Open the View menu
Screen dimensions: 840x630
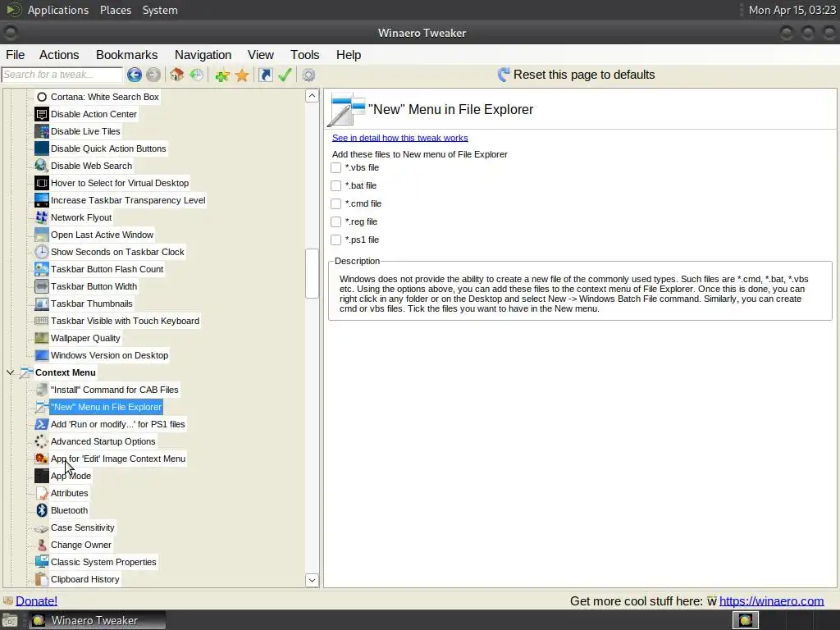pos(261,55)
